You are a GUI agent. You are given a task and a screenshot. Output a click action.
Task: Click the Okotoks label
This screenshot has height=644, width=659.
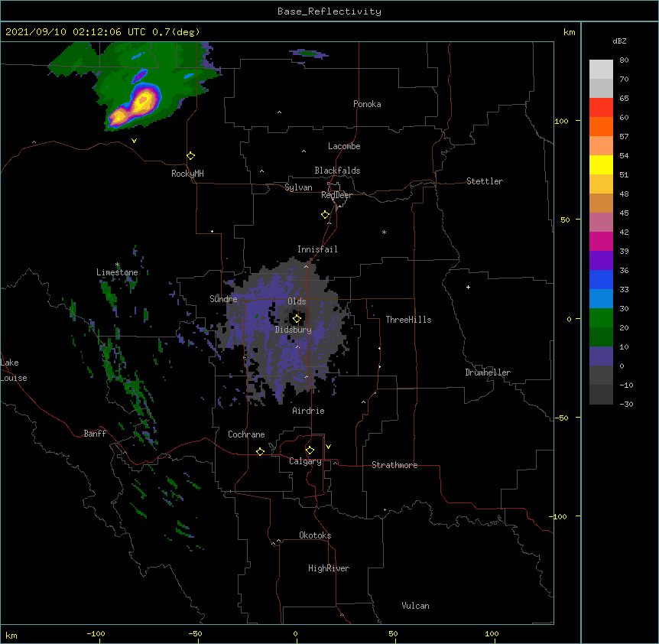click(315, 535)
